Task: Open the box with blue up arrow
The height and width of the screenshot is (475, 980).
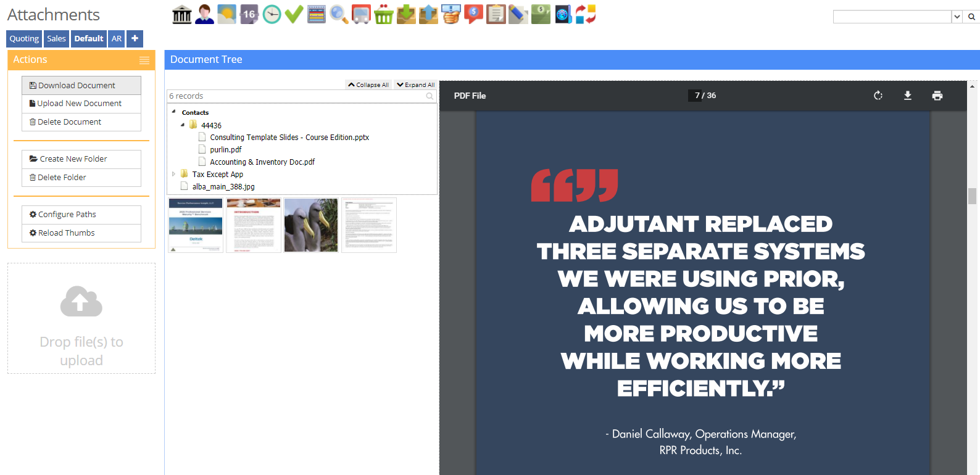Action: [x=428, y=14]
